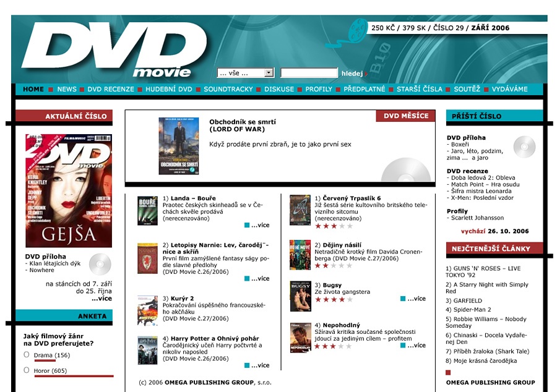This screenshot has height=392, width=557.
Task: Click the 3-star rating of Nepohodlný
Action: pos(334,347)
